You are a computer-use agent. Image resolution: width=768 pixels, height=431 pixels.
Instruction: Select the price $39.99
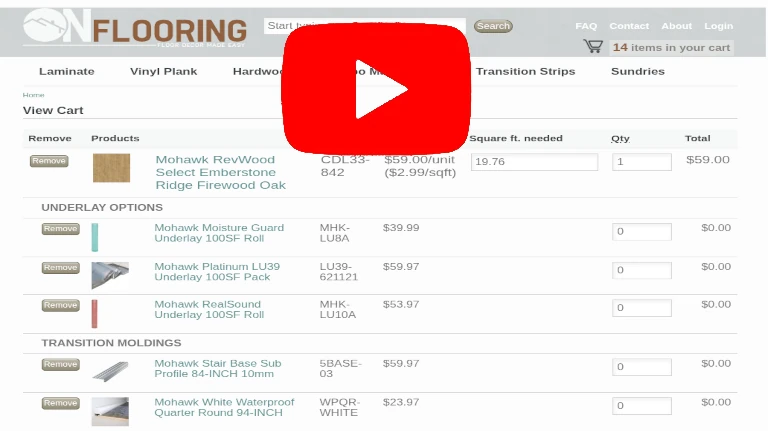(x=401, y=228)
